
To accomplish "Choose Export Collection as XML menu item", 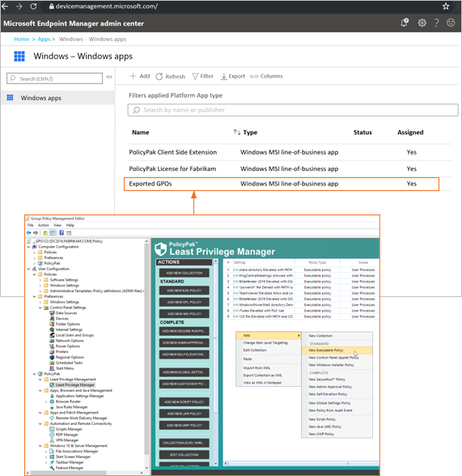I will click(263, 376).
